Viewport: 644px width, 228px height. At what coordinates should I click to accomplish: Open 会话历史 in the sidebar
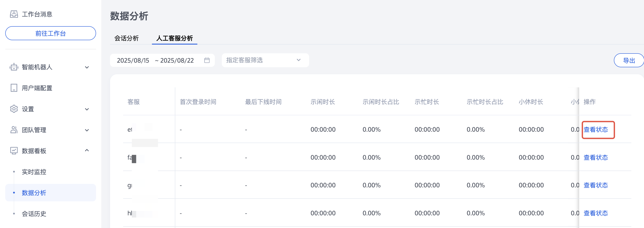point(34,214)
